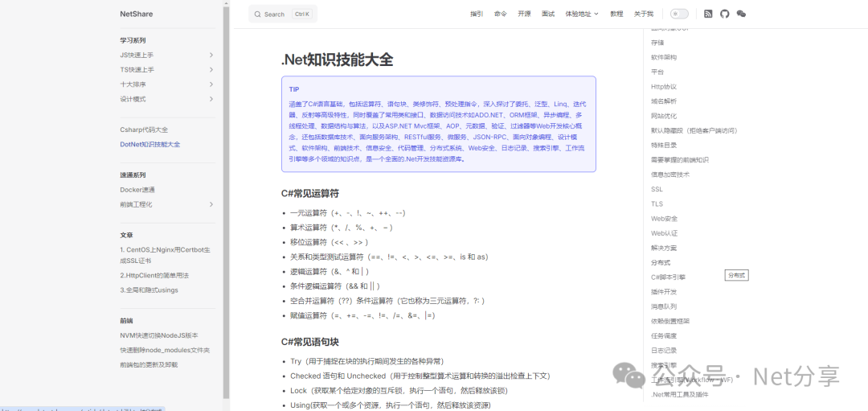This screenshot has width=868, height=411.
Task: Click the C#常见运算符 heading
Action: 309,193
